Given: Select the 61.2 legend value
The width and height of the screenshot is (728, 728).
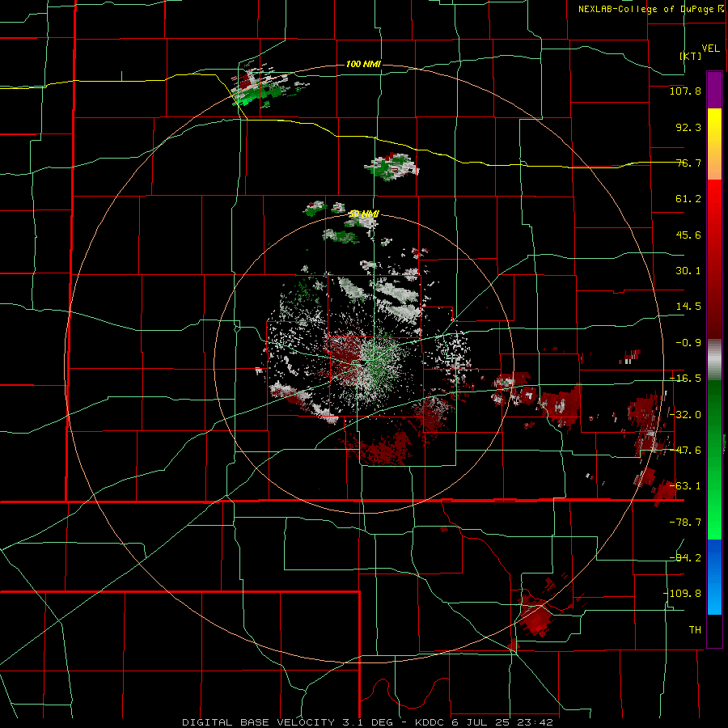Looking at the screenshot, I should coord(688,199).
